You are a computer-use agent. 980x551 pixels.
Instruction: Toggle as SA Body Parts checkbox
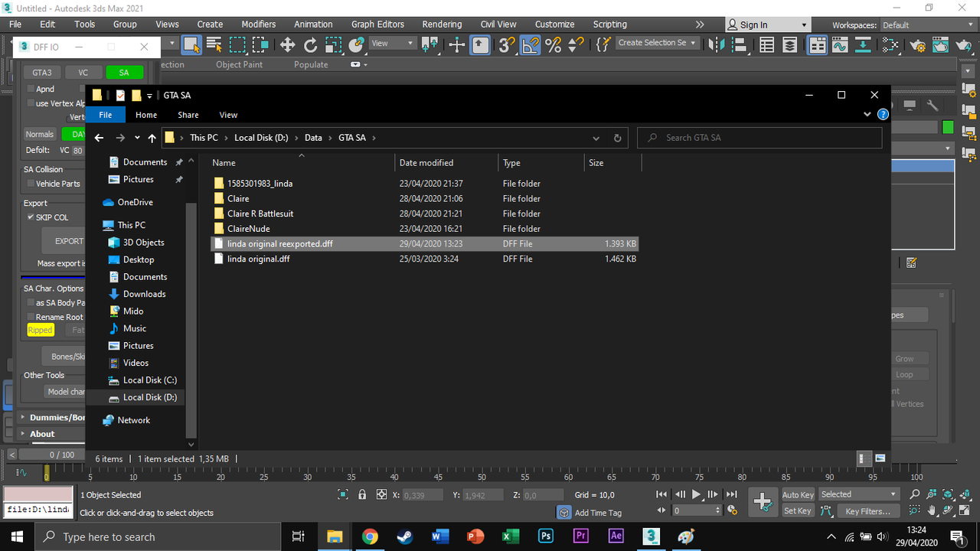pos(31,303)
